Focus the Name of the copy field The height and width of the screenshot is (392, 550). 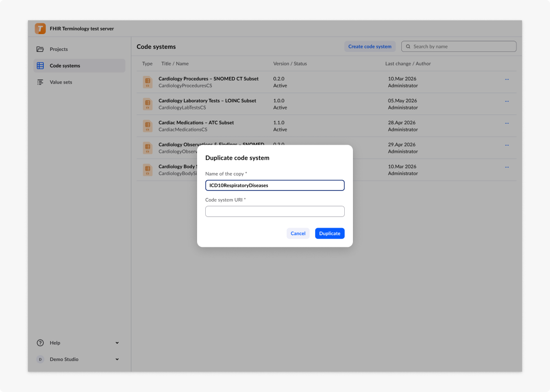[274, 185]
